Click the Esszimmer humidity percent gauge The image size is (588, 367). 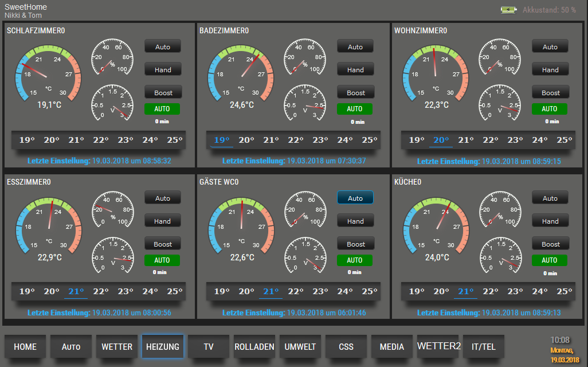(x=112, y=209)
